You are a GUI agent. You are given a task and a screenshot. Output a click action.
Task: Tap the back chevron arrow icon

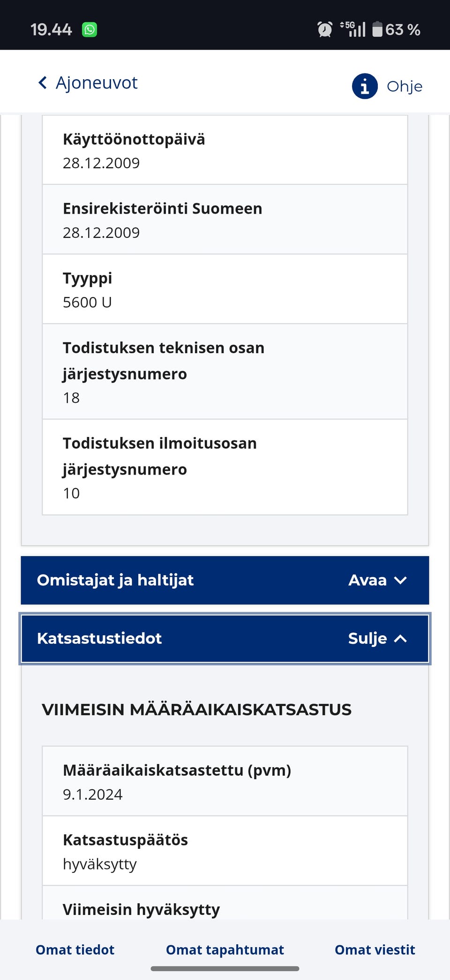tap(43, 83)
